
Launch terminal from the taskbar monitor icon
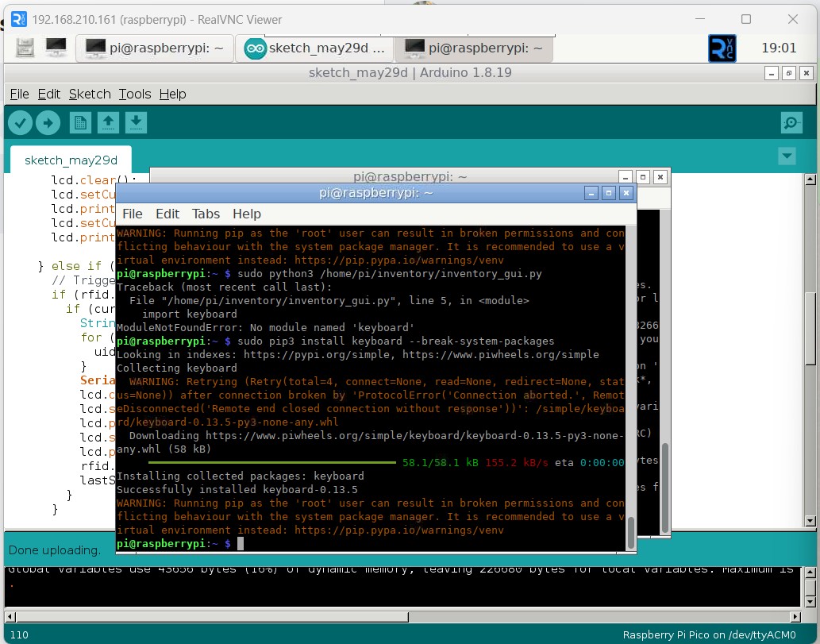click(56, 48)
